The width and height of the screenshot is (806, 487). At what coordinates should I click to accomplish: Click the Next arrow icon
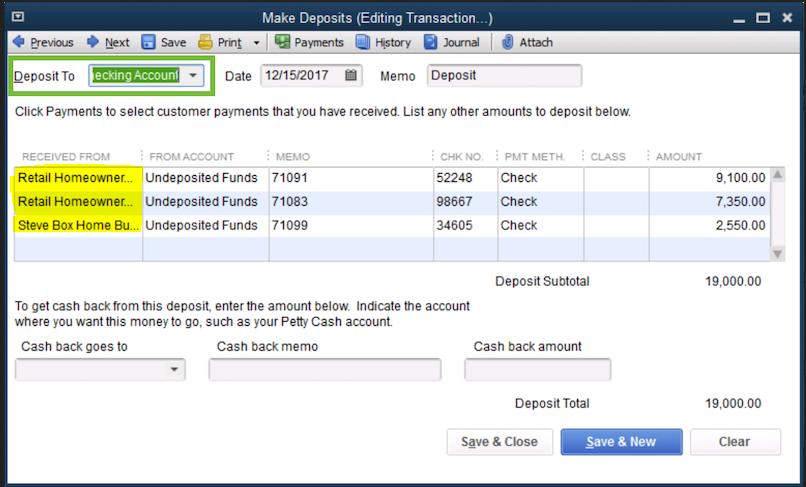click(x=93, y=42)
